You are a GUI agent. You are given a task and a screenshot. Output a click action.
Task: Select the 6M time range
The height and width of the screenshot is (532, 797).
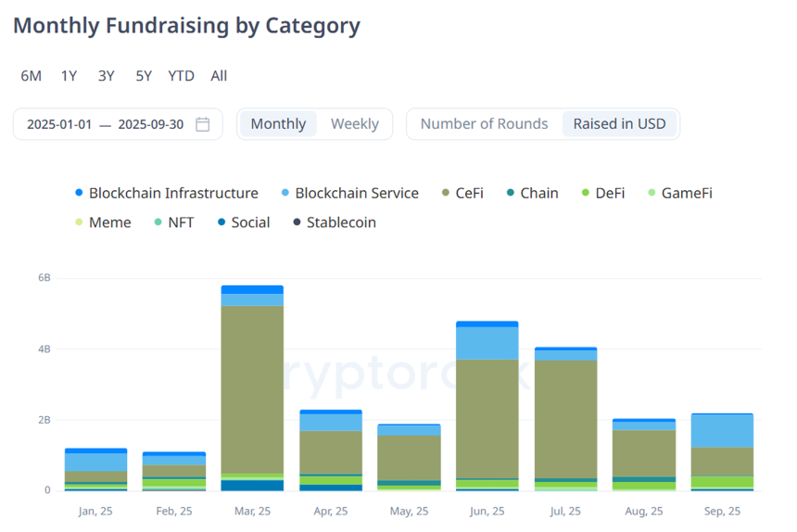pos(32,76)
